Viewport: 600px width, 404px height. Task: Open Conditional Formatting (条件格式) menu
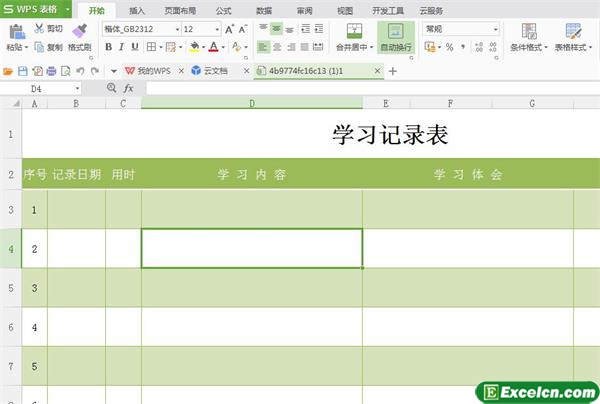click(529, 37)
